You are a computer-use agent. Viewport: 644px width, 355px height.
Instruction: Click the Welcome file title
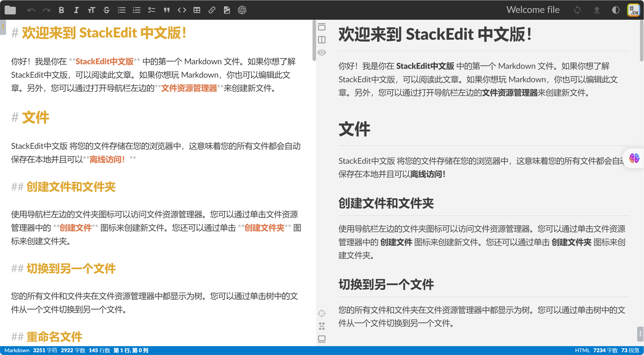click(x=533, y=10)
